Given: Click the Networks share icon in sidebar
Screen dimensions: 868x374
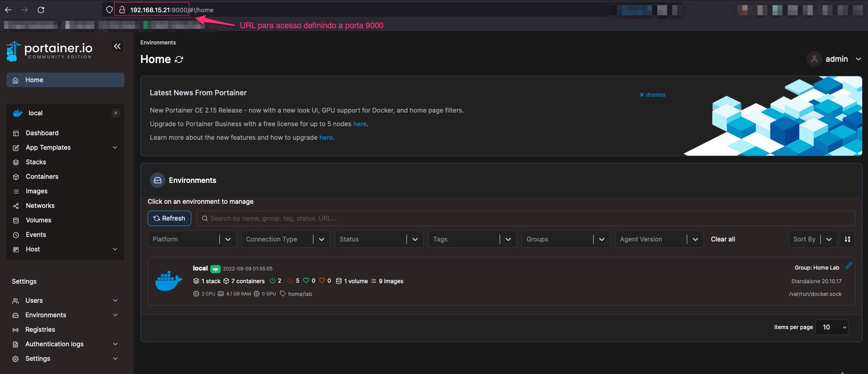Looking at the screenshot, I should tap(16, 206).
